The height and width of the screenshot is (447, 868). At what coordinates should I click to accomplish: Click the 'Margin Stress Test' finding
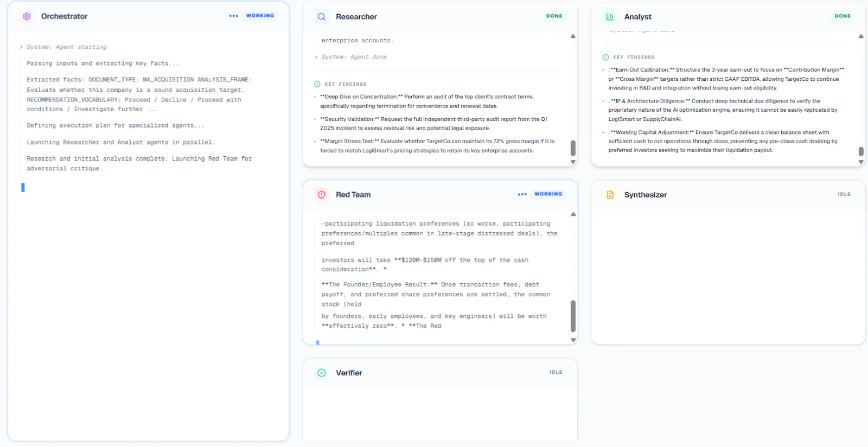pos(437,146)
